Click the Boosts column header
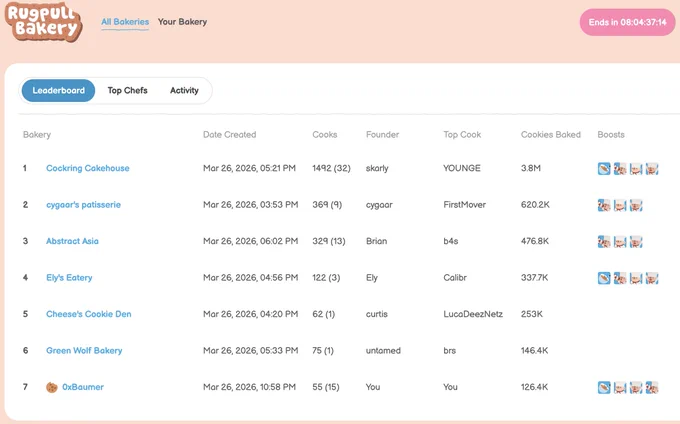680x424 pixels. 611,134
